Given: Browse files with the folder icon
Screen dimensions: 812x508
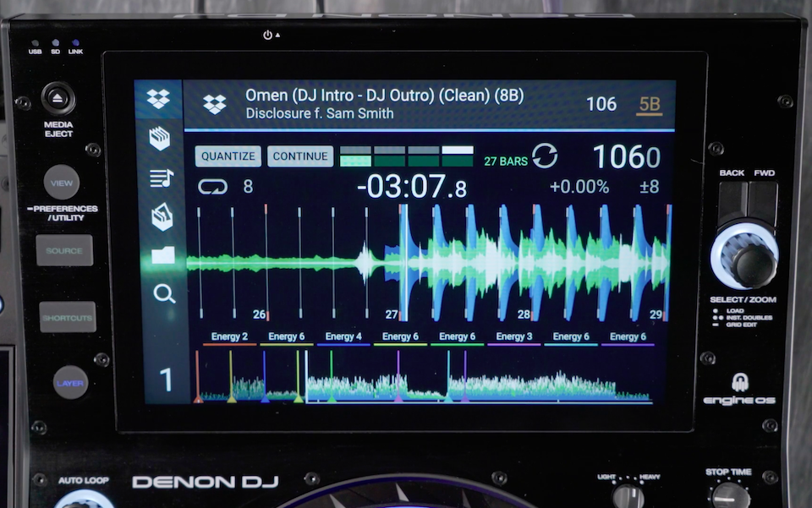Looking at the screenshot, I should (x=162, y=255).
